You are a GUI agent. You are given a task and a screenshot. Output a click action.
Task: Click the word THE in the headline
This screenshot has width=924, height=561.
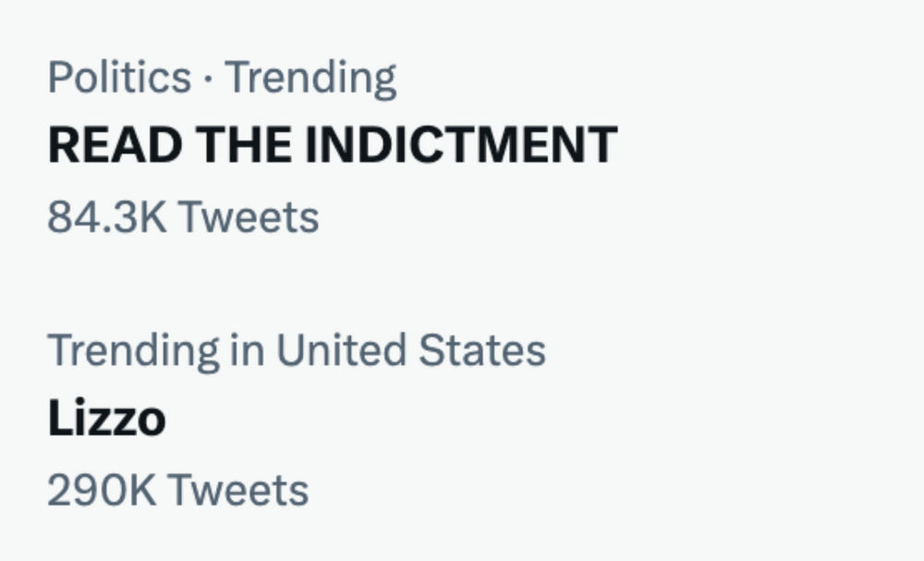point(242,145)
